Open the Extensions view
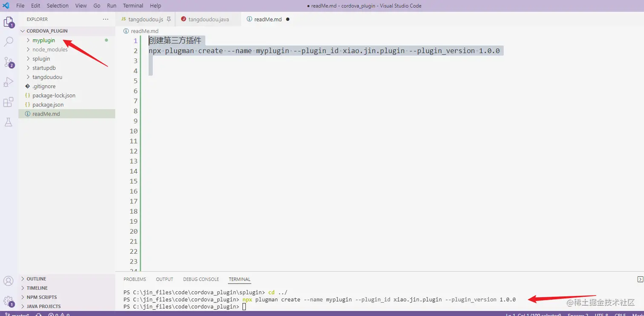 click(x=9, y=102)
